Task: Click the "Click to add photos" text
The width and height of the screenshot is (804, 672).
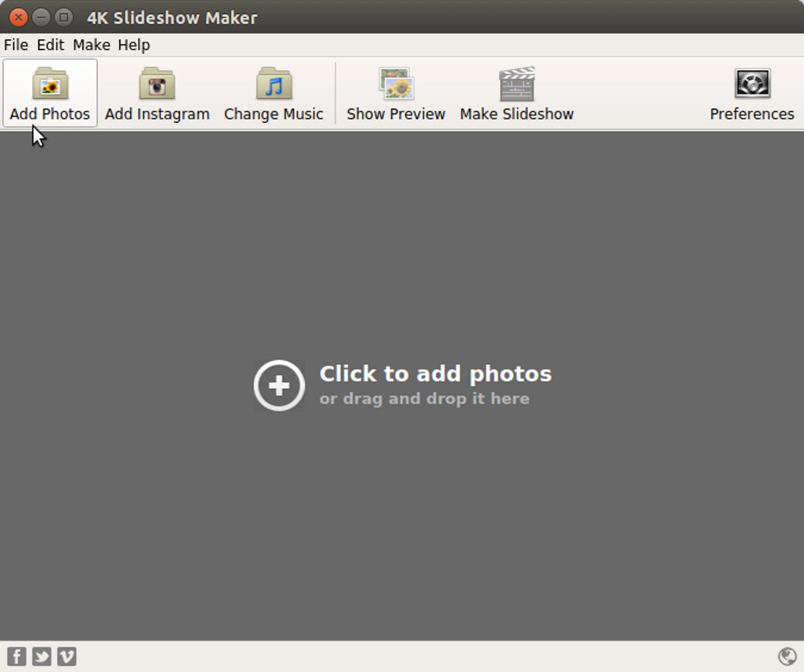Action: tap(435, 374)
